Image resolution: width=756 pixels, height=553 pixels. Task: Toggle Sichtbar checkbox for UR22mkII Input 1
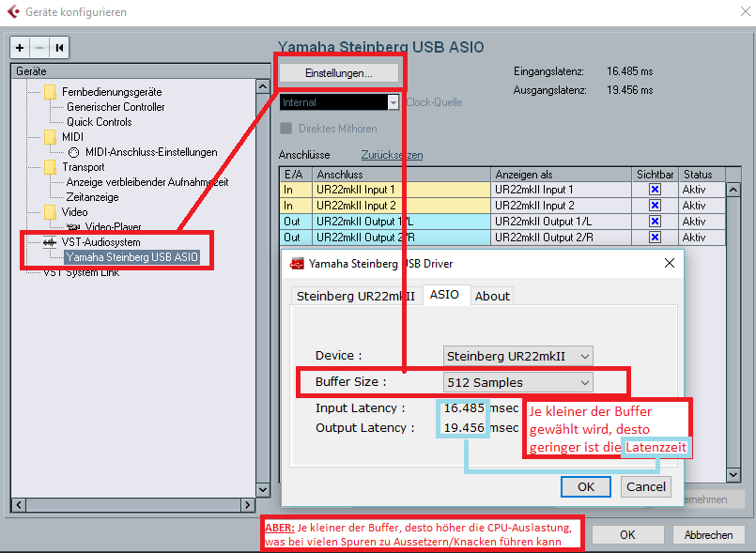tap(655, 190)
